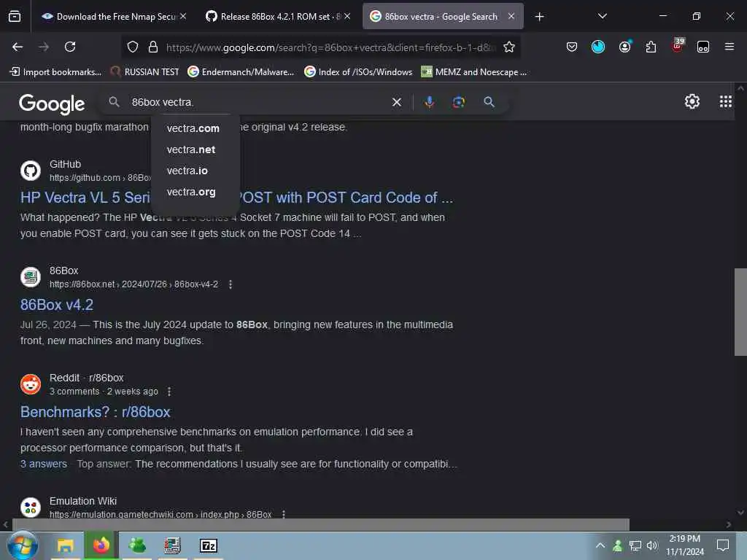The image size is (747, 560).
Task: List all tabs dropdown arrow
Action: coord(602,16)
